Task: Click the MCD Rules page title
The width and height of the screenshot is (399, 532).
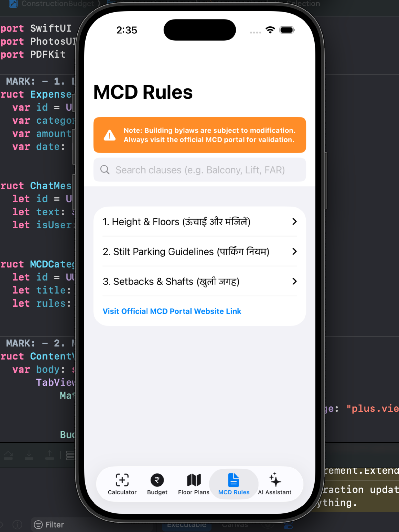Action: click(143, 92)
